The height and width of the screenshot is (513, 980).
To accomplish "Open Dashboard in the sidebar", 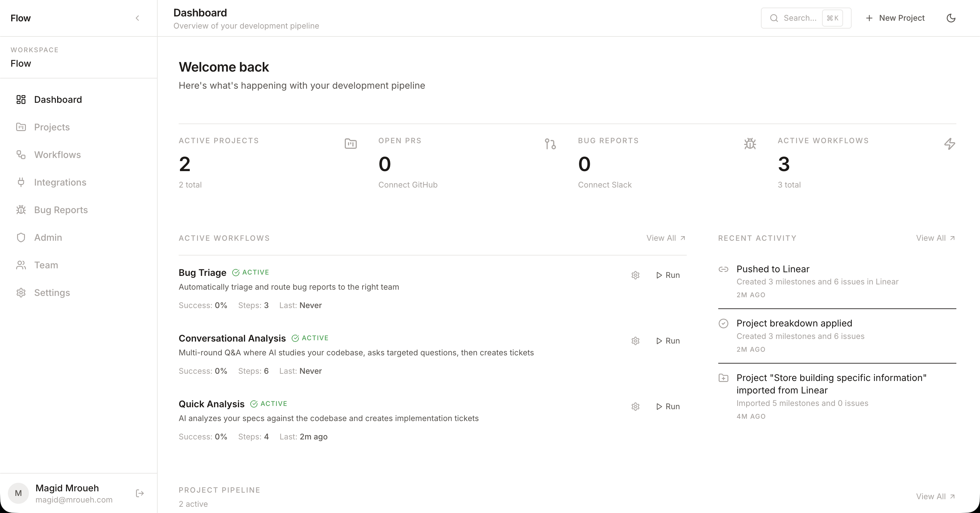I will (78, 99).
